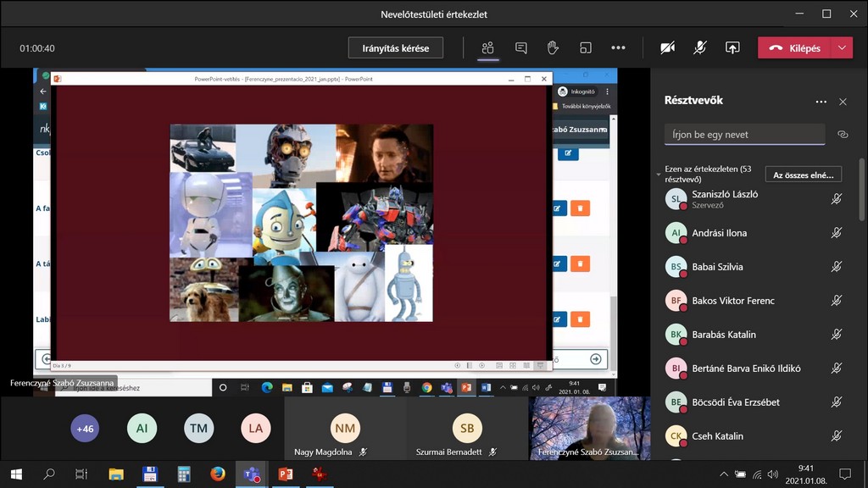Open the meeting chat icon
868x488 pixels.
coord(521,48)
